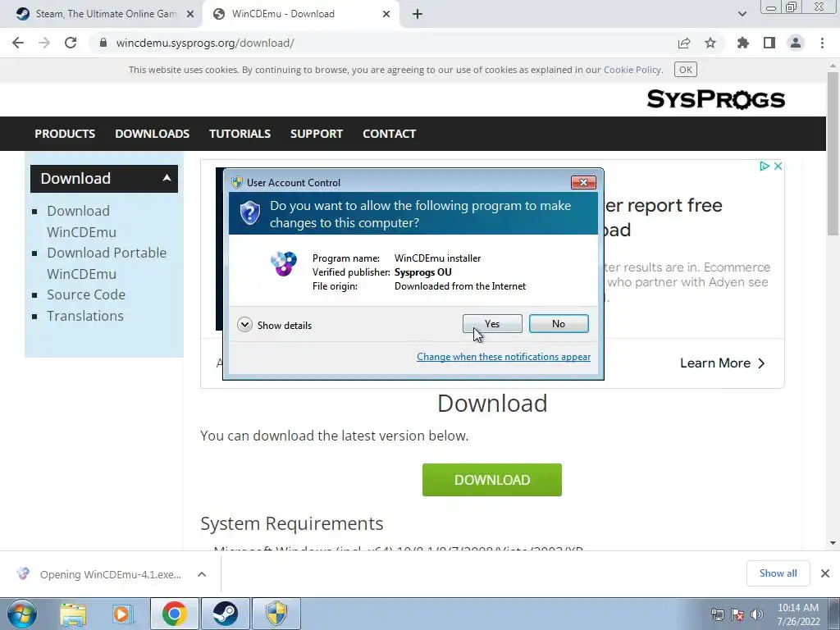Open Chrome profile avatar

[796, 43]
